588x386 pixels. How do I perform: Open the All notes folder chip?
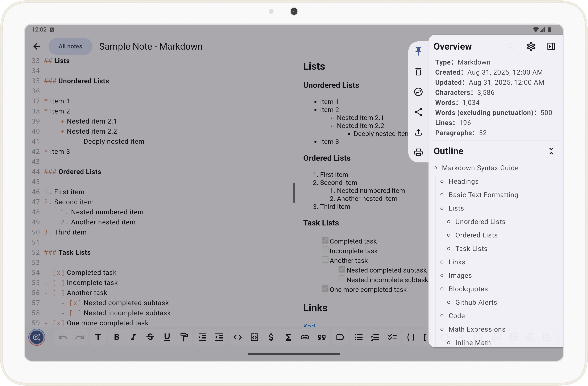tap(70, 46)
